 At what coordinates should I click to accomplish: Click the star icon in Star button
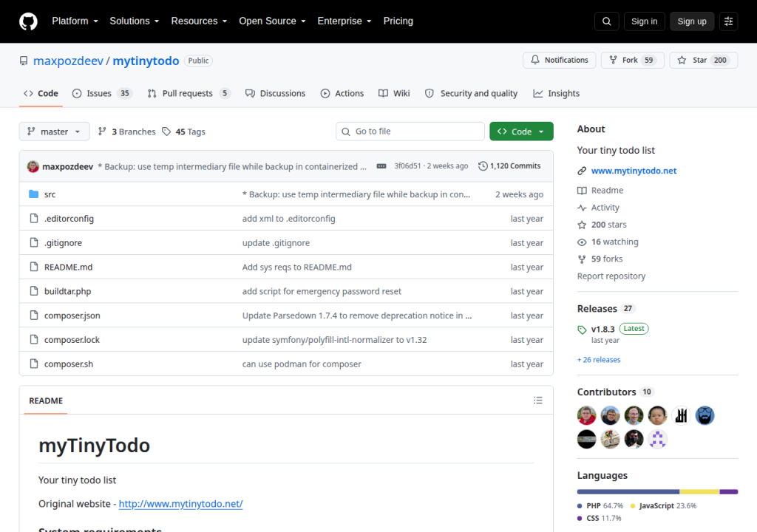coord(682,60)
